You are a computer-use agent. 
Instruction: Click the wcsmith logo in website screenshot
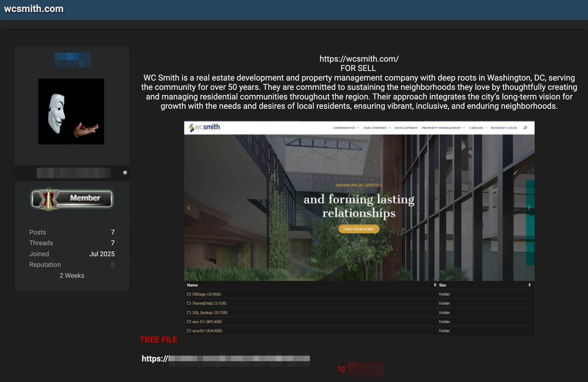pyautogui.click(x=204, y=127)
